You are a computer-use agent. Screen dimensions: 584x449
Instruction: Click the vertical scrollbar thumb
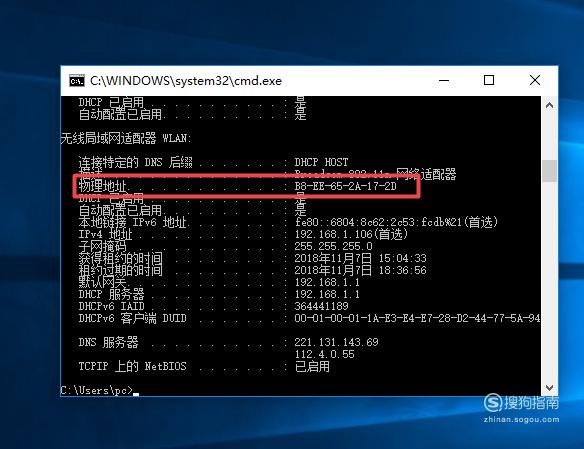tap(549, 171)
